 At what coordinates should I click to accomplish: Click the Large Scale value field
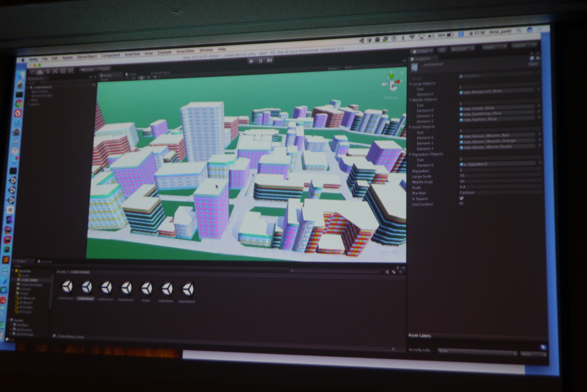tap(498, 175)
